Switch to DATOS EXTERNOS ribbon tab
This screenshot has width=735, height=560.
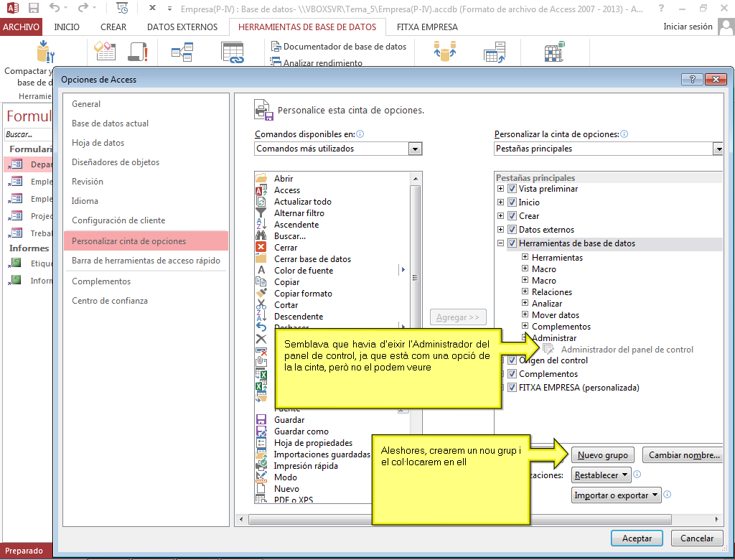pyautogui.click(x=182, y=27)
